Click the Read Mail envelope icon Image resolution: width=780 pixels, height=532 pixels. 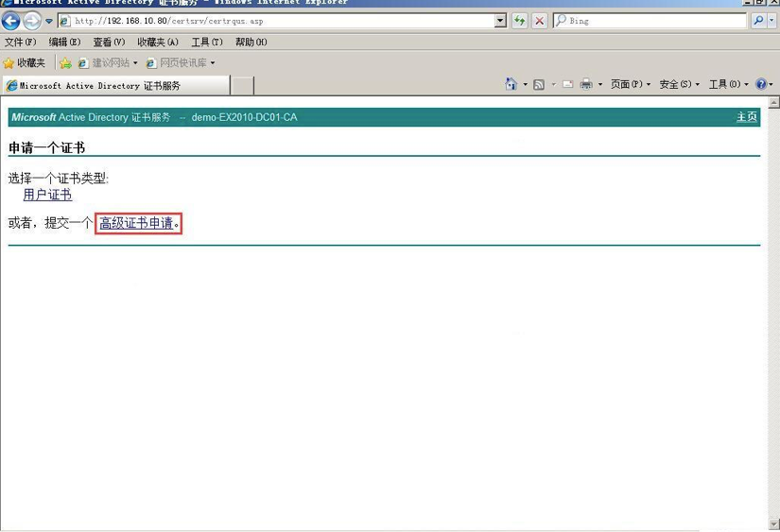point(567,84)
